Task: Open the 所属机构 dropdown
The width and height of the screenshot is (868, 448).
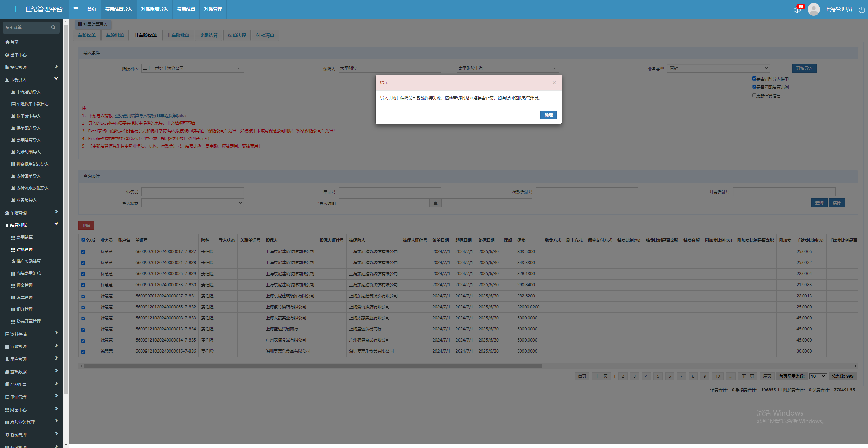Action: (x=192, y=68)
